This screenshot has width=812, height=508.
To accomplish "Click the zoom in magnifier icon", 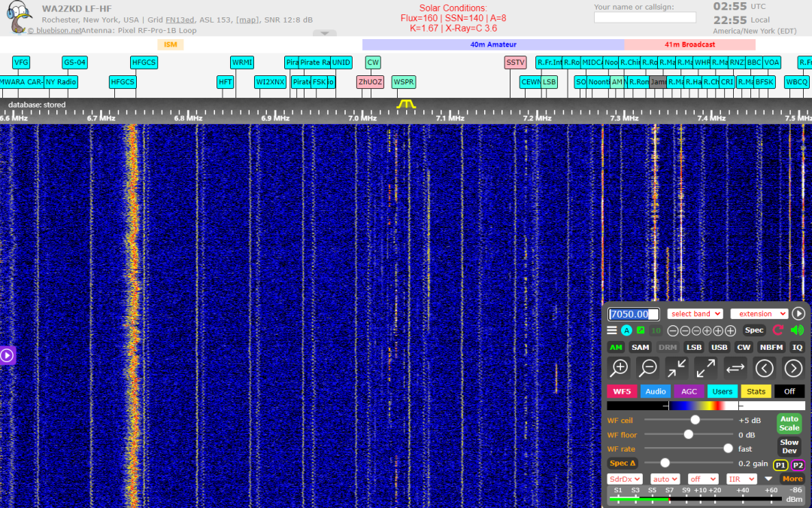I will [x=620, y=368].
